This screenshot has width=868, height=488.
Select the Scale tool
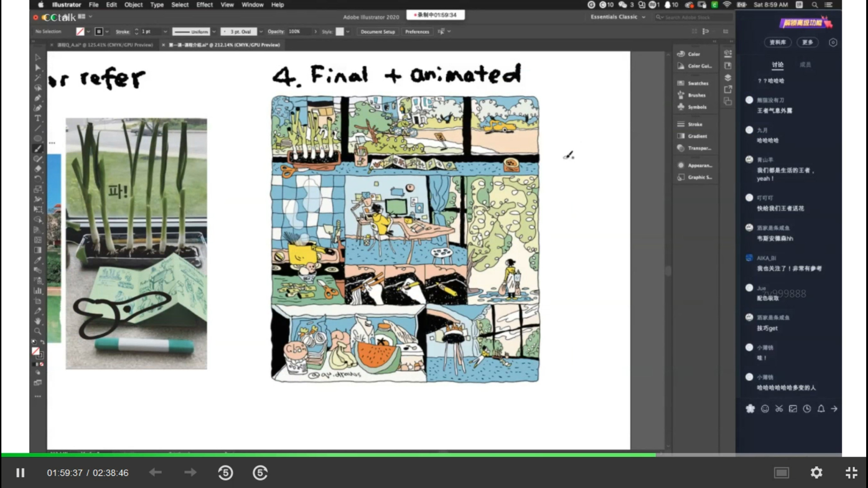38,189
